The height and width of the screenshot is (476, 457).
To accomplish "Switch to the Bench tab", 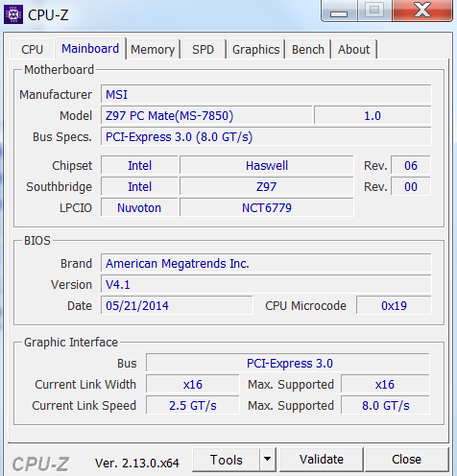I will pyautogui.click(x=308, y=50).
